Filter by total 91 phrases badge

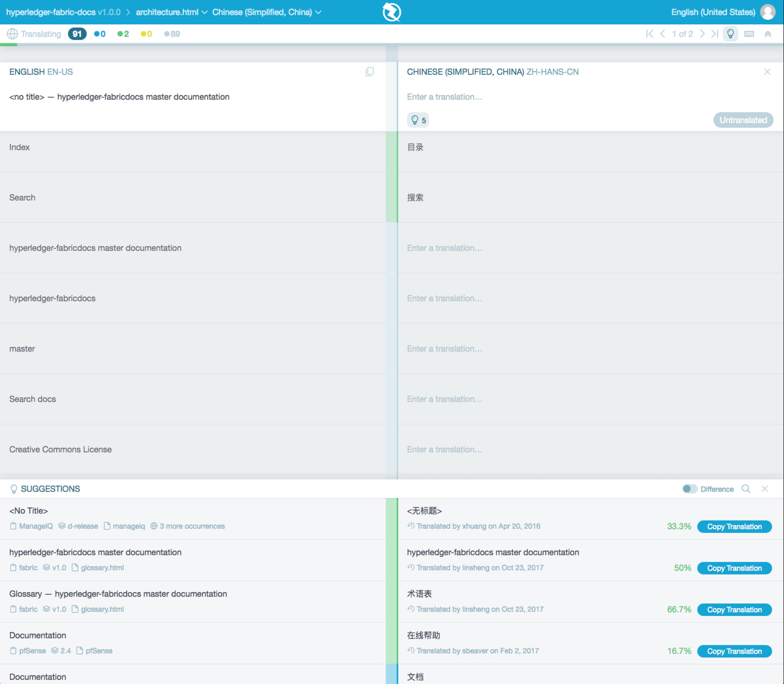pos(77,34)
